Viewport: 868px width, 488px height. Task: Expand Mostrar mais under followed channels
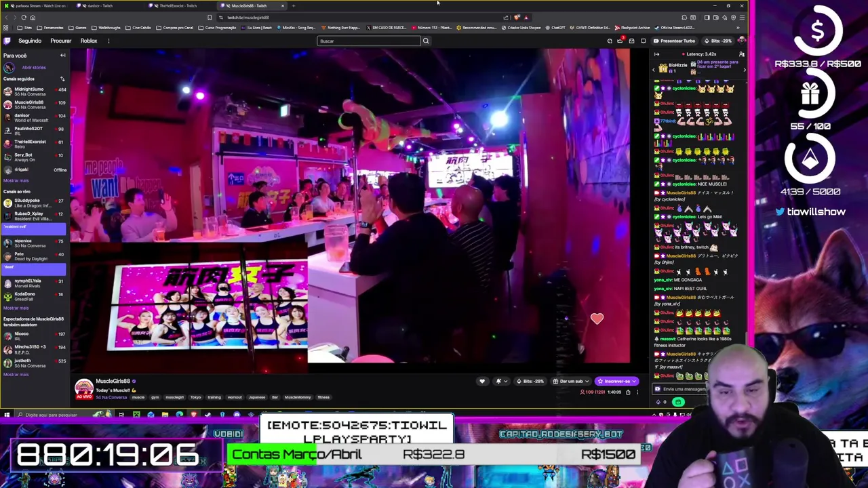point(16,180)
